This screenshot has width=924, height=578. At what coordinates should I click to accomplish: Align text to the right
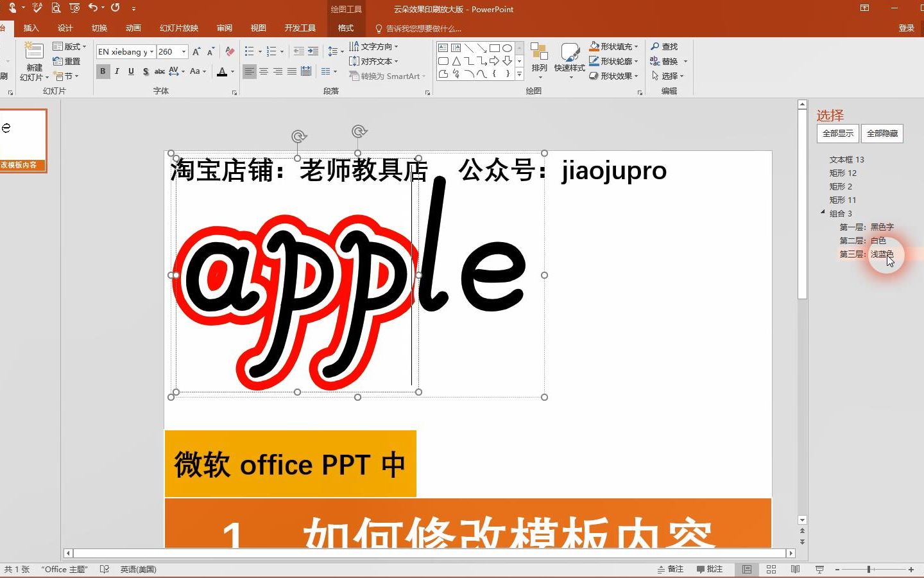[x=278, y=71]
